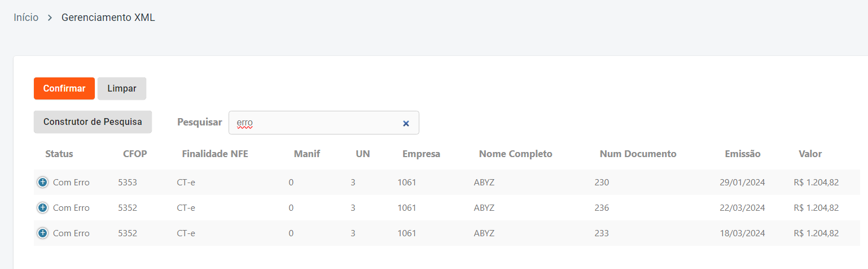Screen dimensions: 868x269
Task: Sort by Nome Completo column header
Action: point(515,154)
